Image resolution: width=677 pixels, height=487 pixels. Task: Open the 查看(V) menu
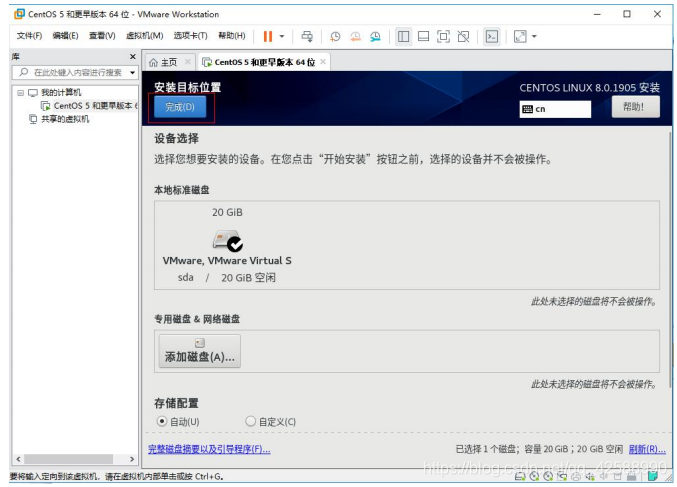pyautogui.click(x=102, y=35)
